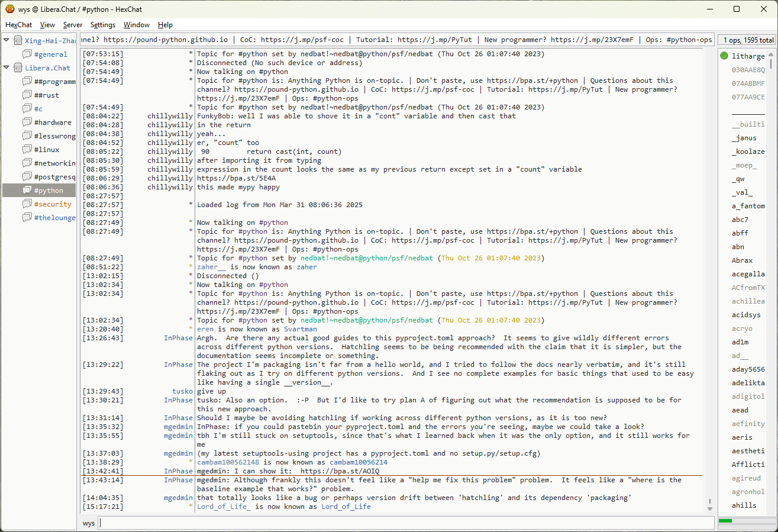Click the channel icon next to ##rust

(x=27, y=95)
